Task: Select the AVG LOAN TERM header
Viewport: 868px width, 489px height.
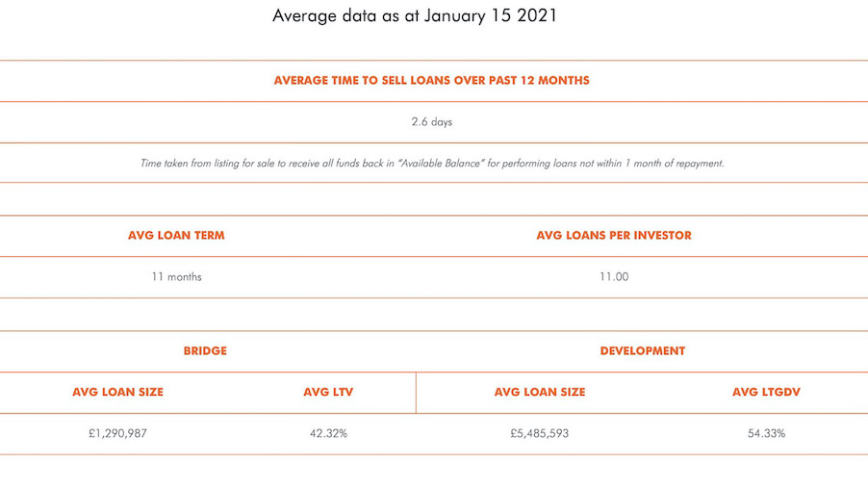Action: [176, 236]
